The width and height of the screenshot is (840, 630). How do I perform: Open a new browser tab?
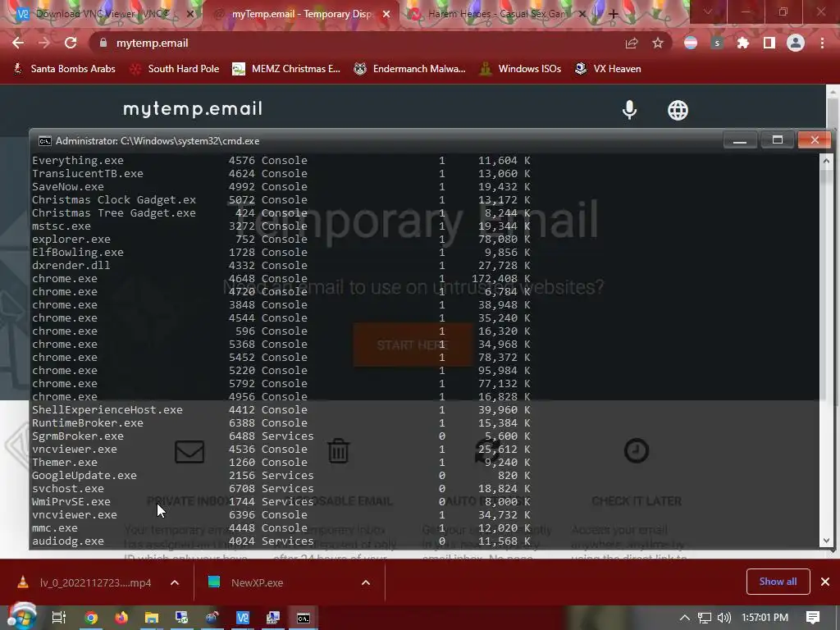coord(614,15)
